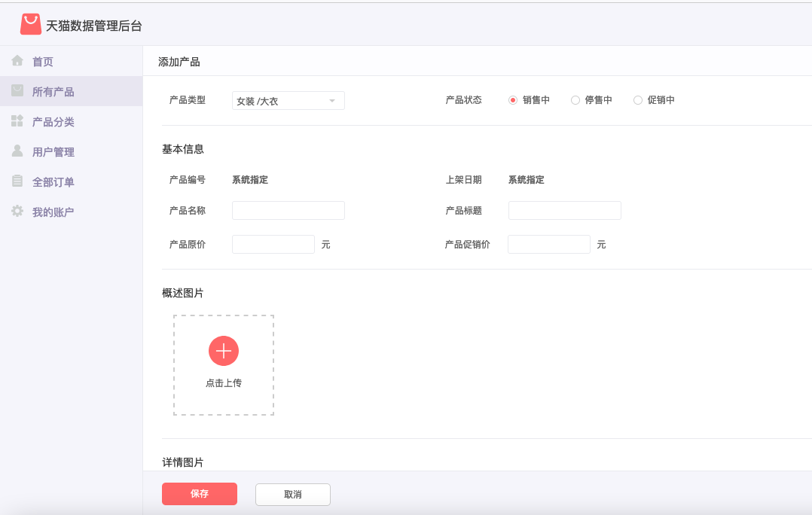Image resolution: width=812 pixels, height=515 pixels.
Task: Select the 停售中 radio button
Action: 575,100
